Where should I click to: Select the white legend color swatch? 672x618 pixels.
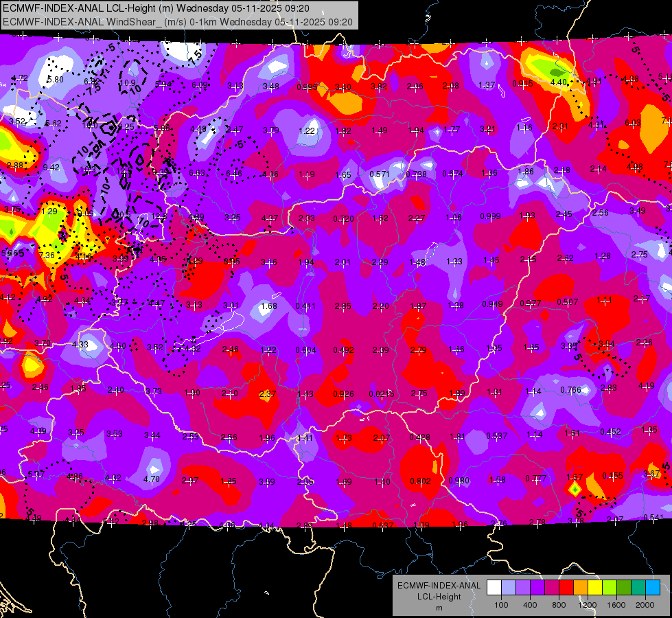point(494,587)
